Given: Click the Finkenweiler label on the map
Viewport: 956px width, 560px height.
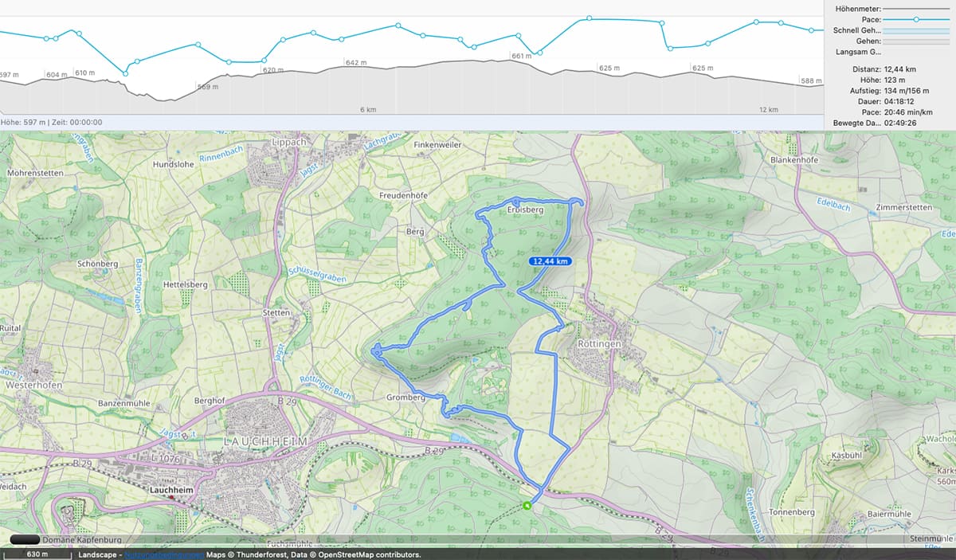Looking at the screenshot, I should point(439,145).
